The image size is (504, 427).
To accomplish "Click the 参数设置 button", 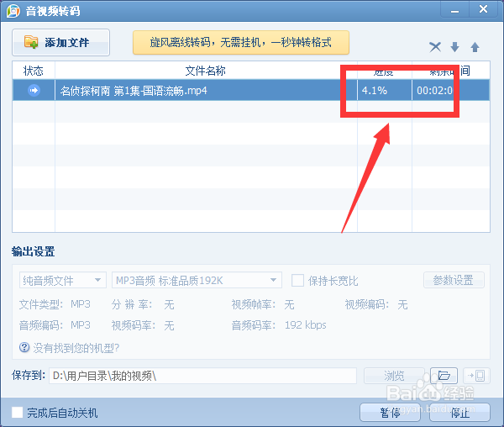I will click(454, 280).
